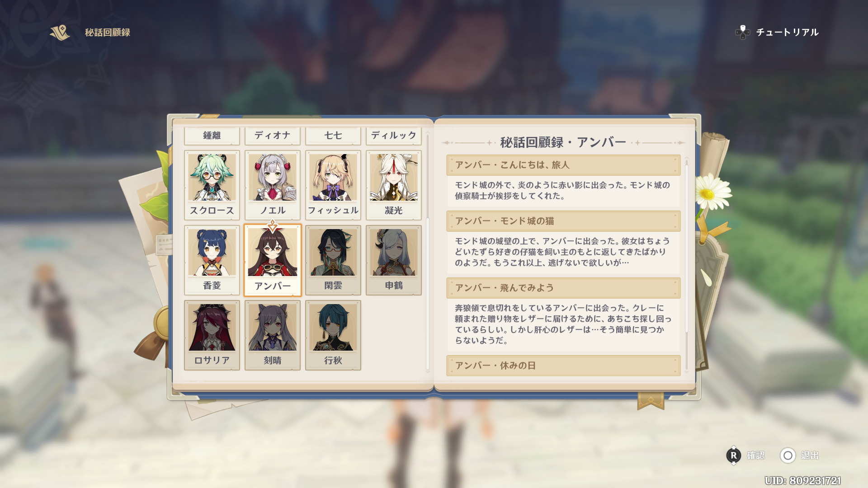This screenshot has width=868, height=488.
Task: Expand the アンバー・モンド城の猫 story header
Action: coord(563,221)
